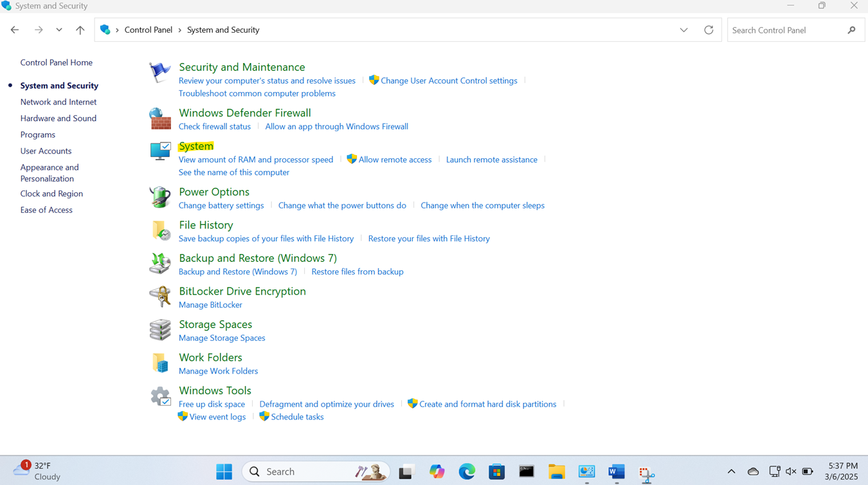
Task: Click the Work Folders icon
Action: [160, 363]
